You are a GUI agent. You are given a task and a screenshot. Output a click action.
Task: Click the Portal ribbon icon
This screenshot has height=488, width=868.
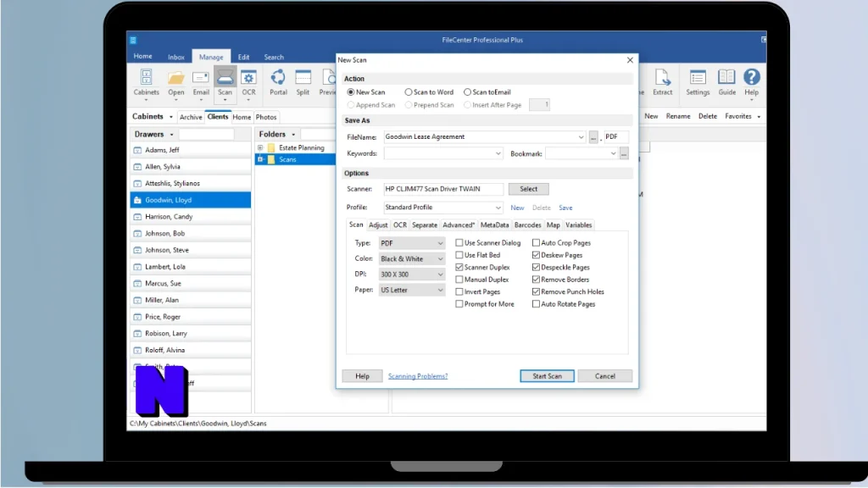coord(278,78)
